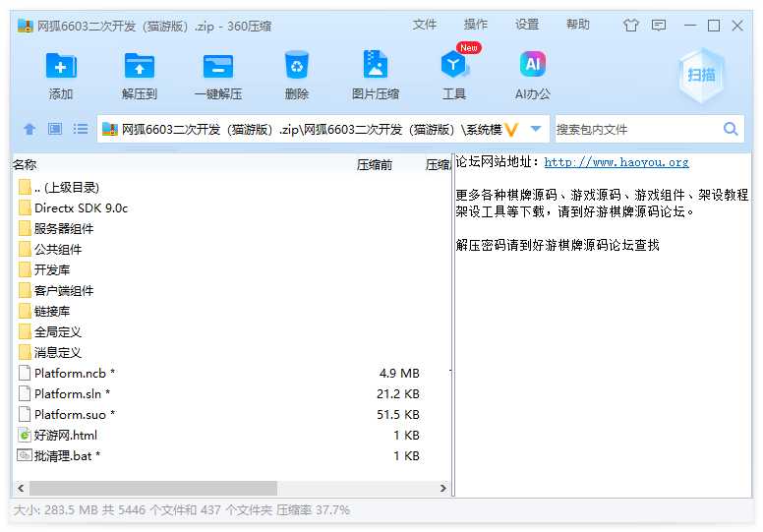Sort by the 名称 column header

pyautogui.click(x=25, y=164)
